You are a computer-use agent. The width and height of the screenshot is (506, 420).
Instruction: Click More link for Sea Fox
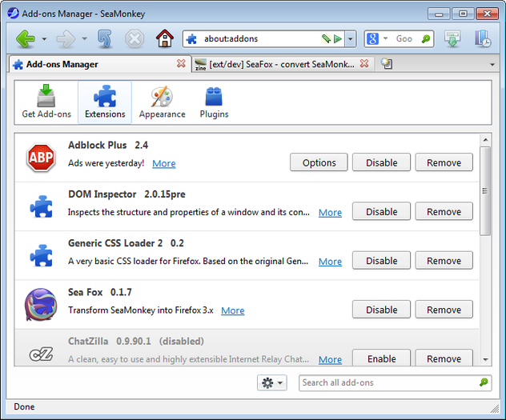coord(233,310)
